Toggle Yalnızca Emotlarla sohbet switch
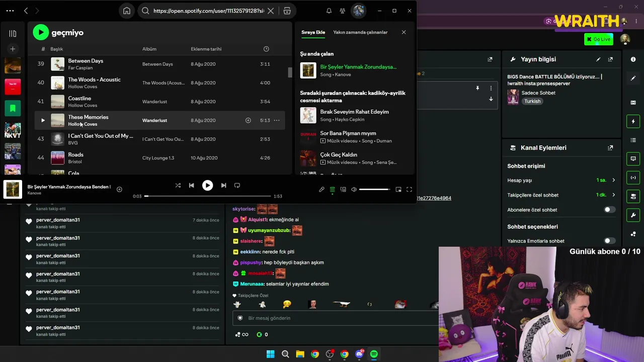The width and height of the screenshot is (644, 362). (609, 241)
